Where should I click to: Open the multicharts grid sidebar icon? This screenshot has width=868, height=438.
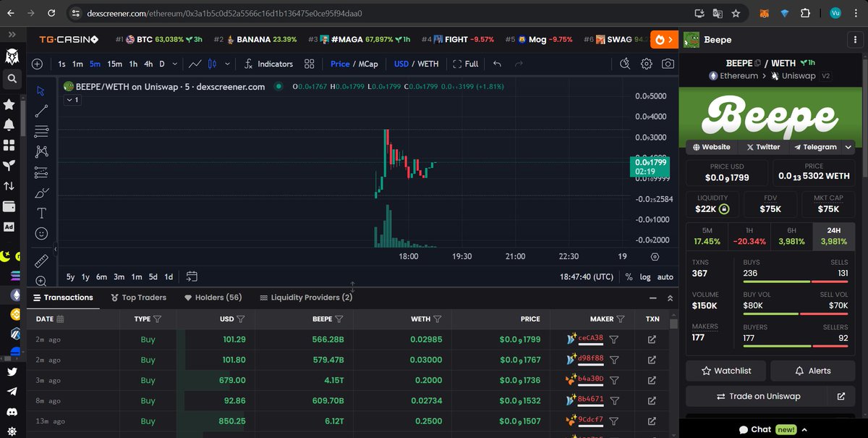pos(9,145)
